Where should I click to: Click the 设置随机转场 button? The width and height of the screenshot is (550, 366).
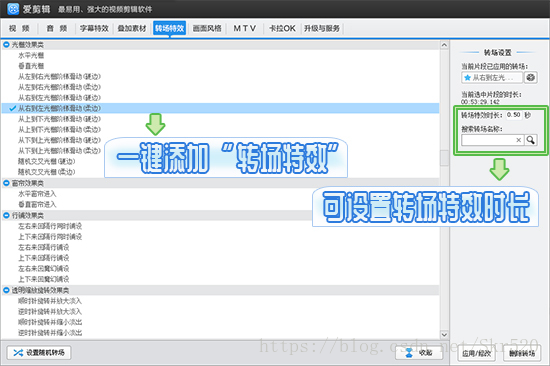pyautogui.click(x=39, y=353)
